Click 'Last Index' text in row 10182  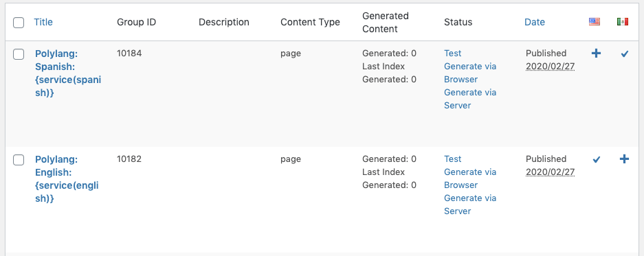pos(384,172)
